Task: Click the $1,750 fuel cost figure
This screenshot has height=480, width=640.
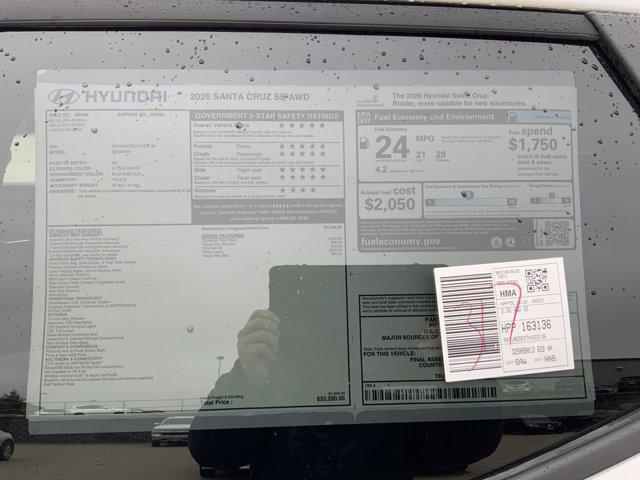Action: [533, 144]
